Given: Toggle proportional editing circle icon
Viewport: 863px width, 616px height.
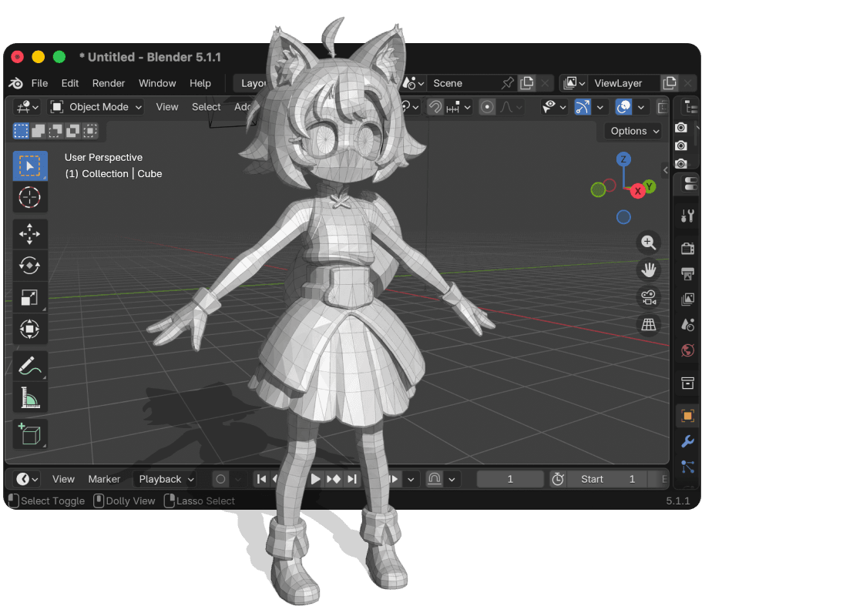Looking at the screenshot, I should point(486,107).
